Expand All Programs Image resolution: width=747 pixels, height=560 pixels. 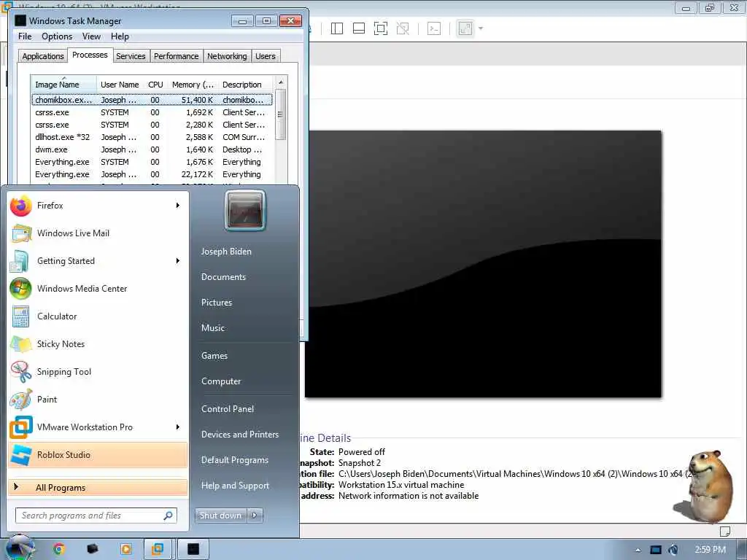pyautogui.click(x=98, y=488)
